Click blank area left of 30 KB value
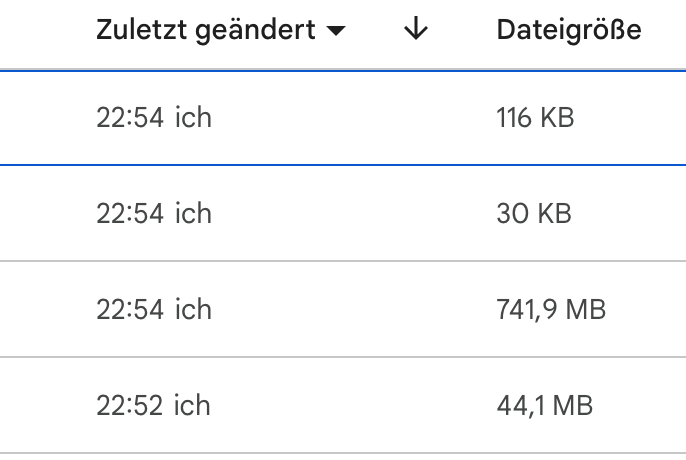 pos(350,214)
